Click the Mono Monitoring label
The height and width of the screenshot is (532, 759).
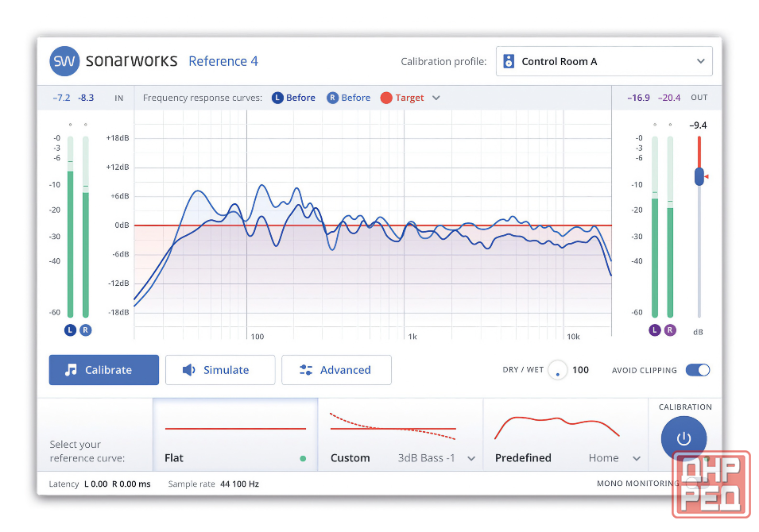[x=637, y=484]
